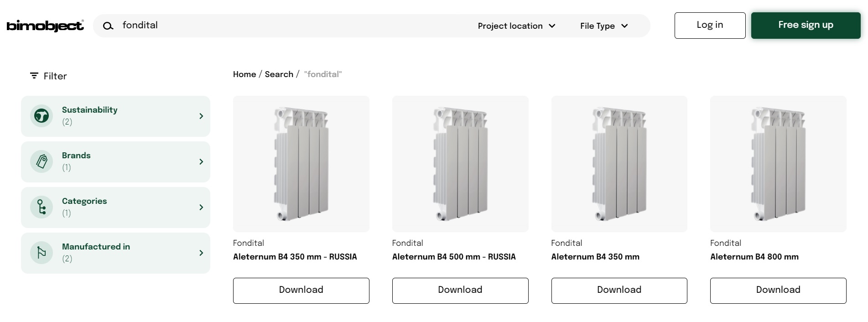Open the Aleternum B4 350 mm - RUSSIA title
The image size is (868, 322).
coord(295,257)
